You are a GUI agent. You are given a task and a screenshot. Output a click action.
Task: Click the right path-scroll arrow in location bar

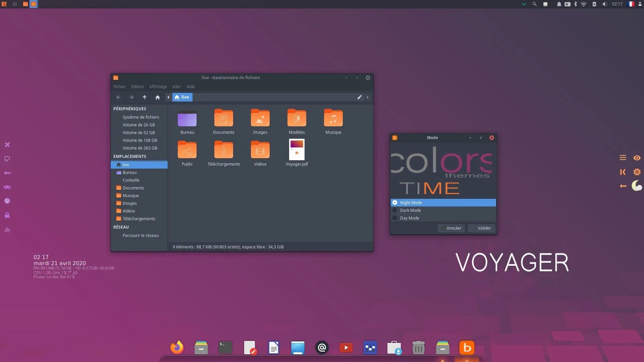pos(368,97)
